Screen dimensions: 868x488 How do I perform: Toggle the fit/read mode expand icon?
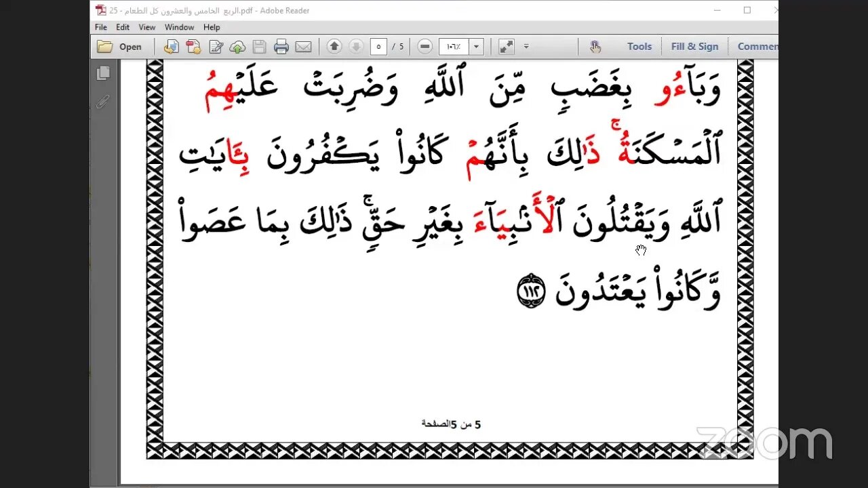(x=506, y=47)
